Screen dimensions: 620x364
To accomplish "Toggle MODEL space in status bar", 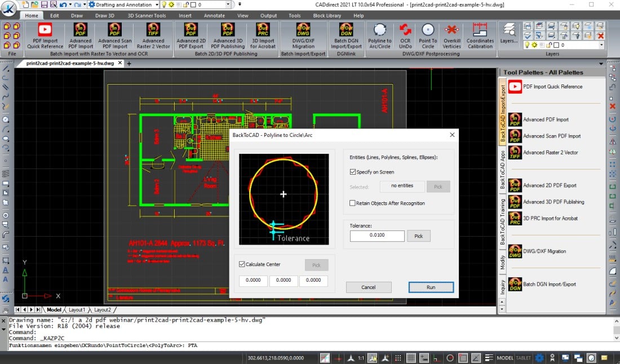I will pyautogui.click(x=504, y=358).
